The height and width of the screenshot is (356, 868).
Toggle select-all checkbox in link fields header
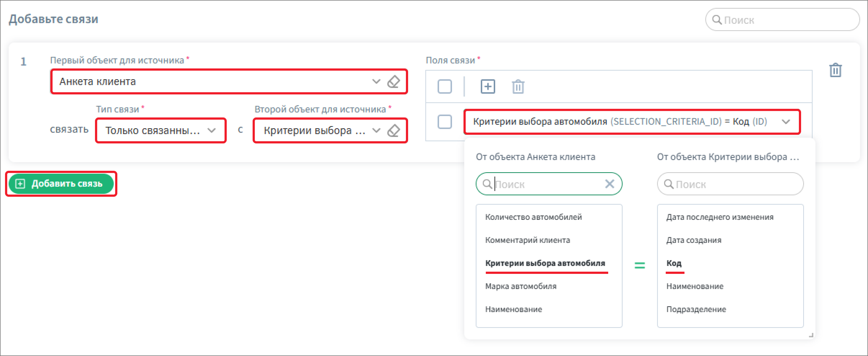[x=444, y=87]
